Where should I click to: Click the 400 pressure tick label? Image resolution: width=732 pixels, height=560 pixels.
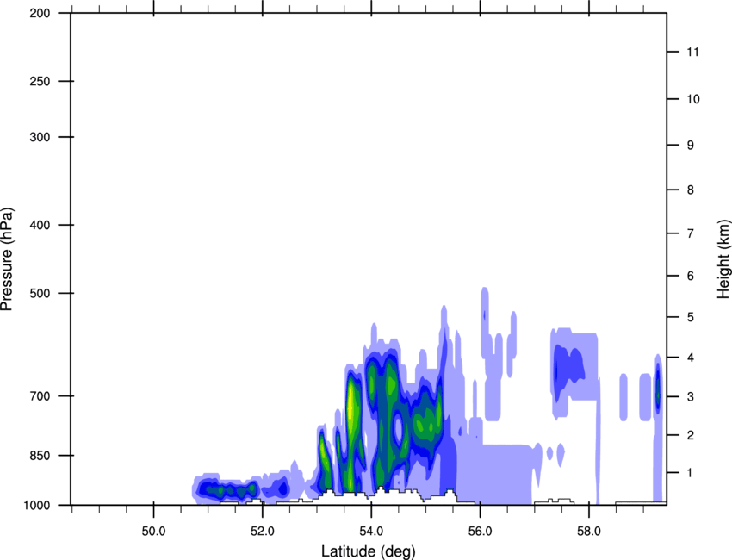click(x=40, y=225)
